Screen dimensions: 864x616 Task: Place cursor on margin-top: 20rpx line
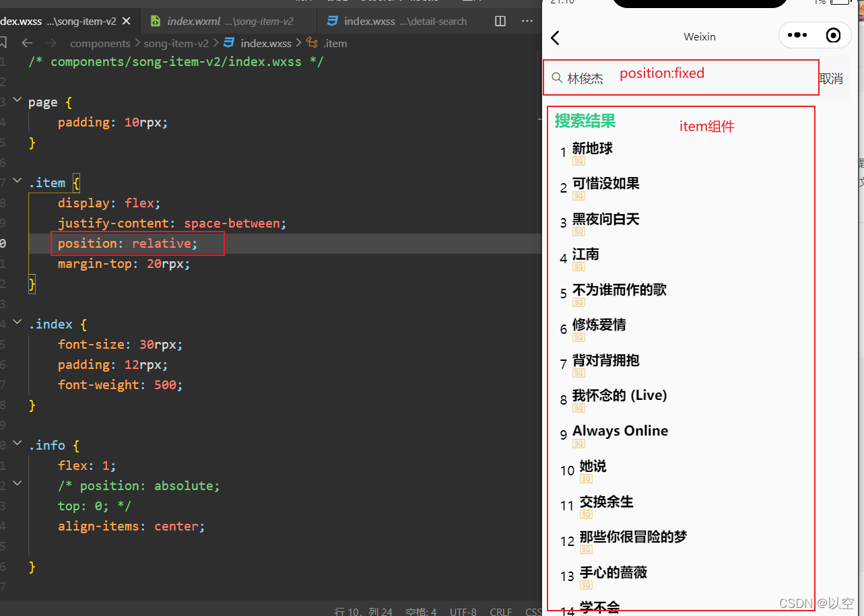tap(125, 263)
